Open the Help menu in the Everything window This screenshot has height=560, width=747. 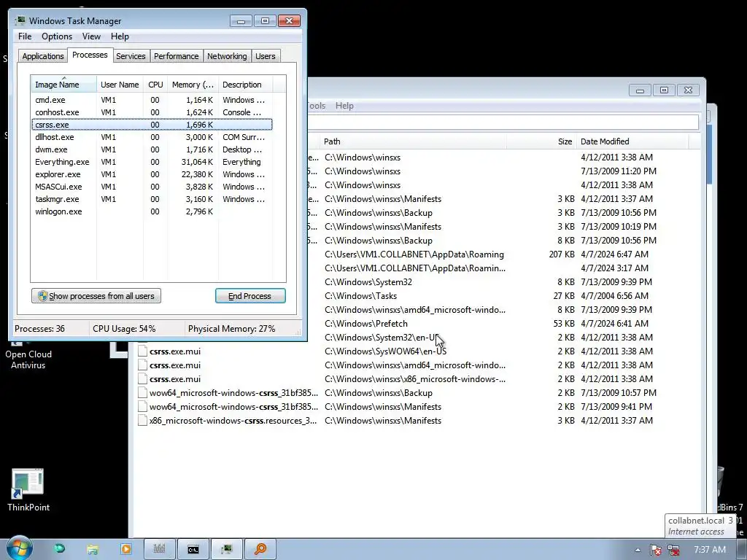tap(344, 106)
